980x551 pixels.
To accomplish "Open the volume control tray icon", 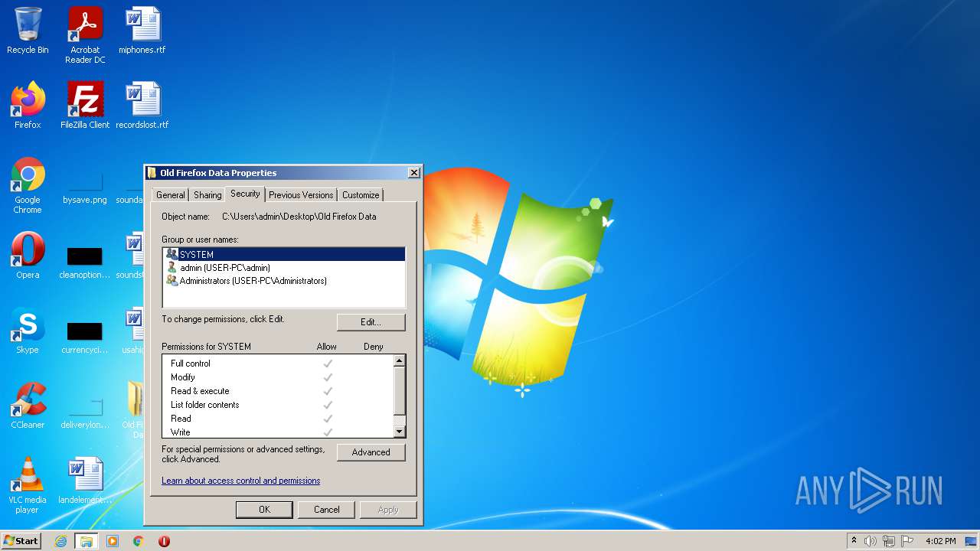I will (x=871, y=541).
